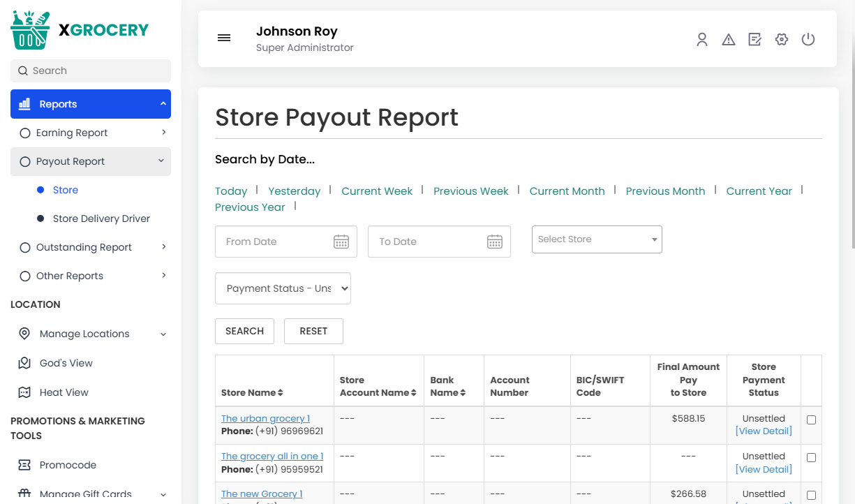Click the SEARCH button
Image resolution: width=855 pixels, height=504 pixels.
[x=244, y=331]
